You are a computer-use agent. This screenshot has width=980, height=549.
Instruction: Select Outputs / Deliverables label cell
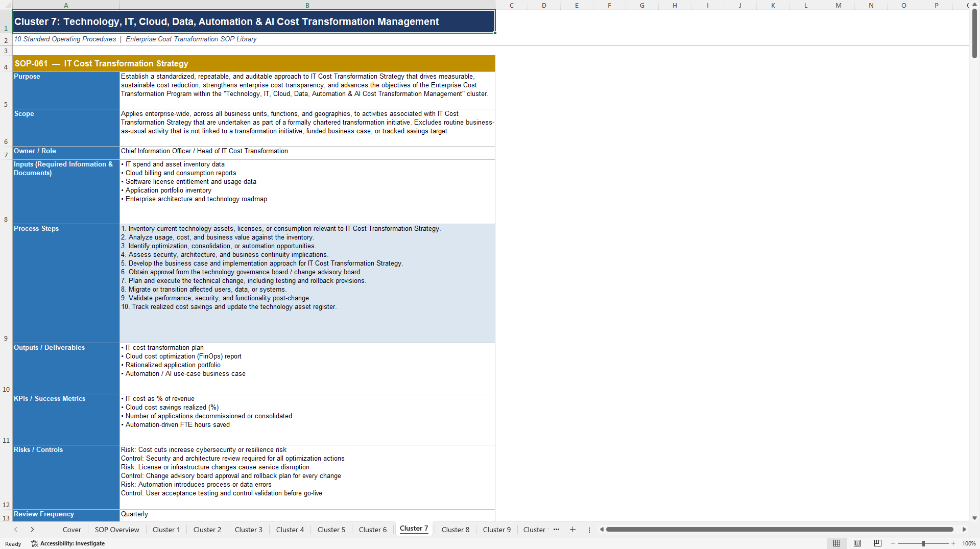coord(66,368)
